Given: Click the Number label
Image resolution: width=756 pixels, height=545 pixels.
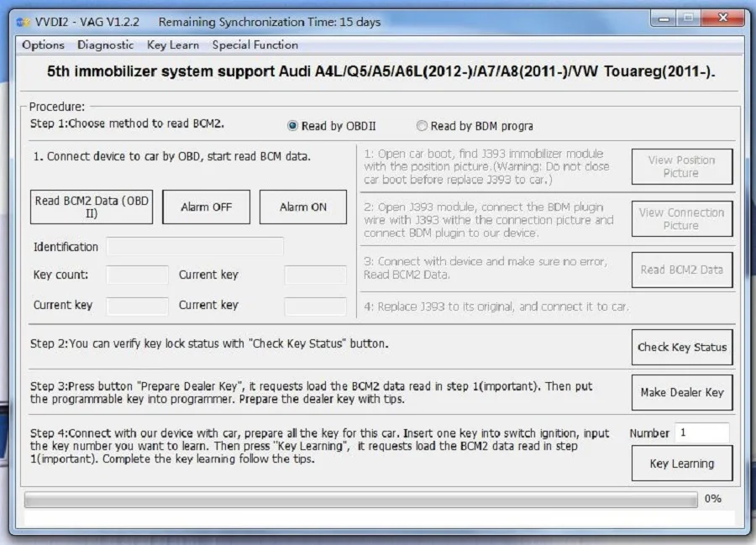Looking at the screenshot, I should [x=649, y=433].
